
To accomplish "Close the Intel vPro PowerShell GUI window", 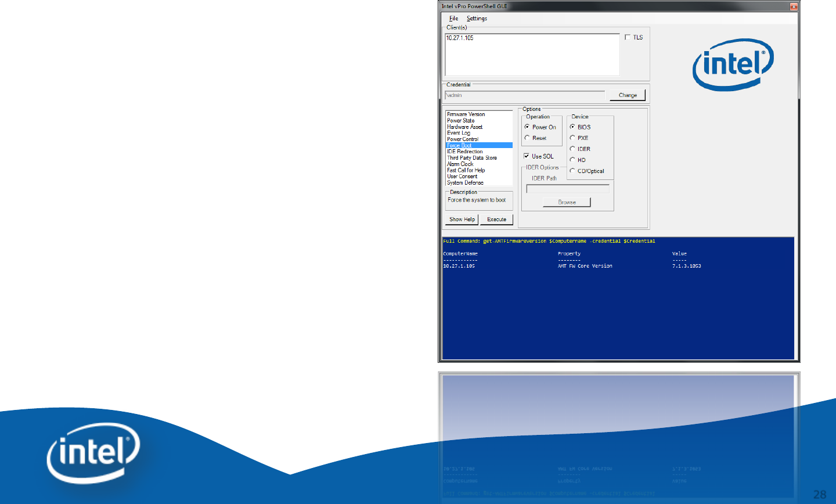I will (x=794, y=6).
